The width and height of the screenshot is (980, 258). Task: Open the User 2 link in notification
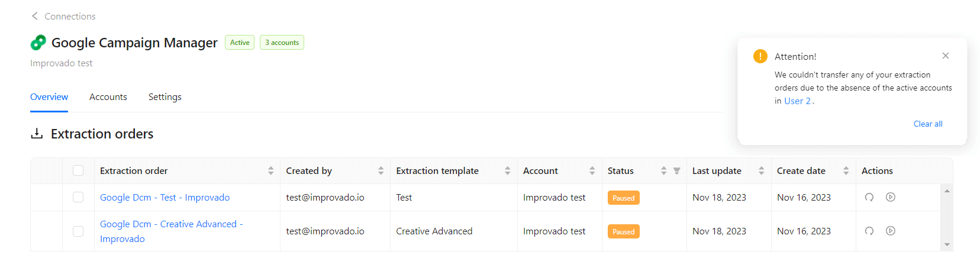click(x=797, y=101)
